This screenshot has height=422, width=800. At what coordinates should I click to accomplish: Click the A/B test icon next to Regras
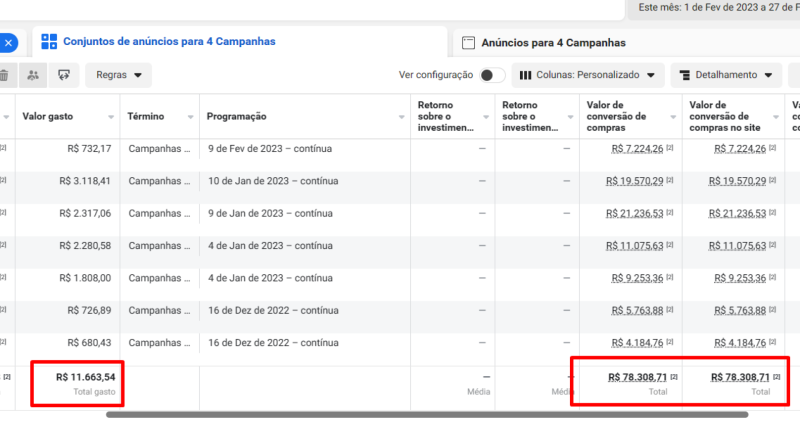pos(64,75)
